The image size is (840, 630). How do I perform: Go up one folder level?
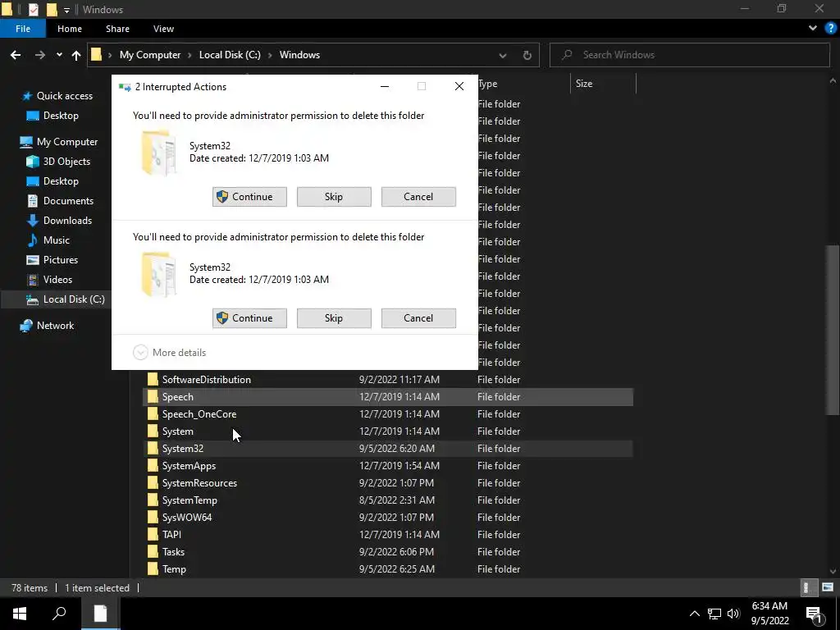pos(76,55)
